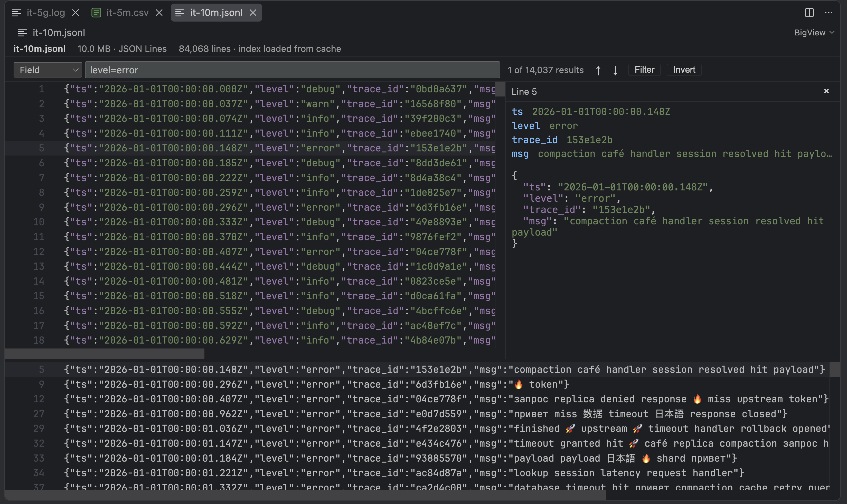Open the BigView dropdown

pyautogui.click(x=814, y=33)
